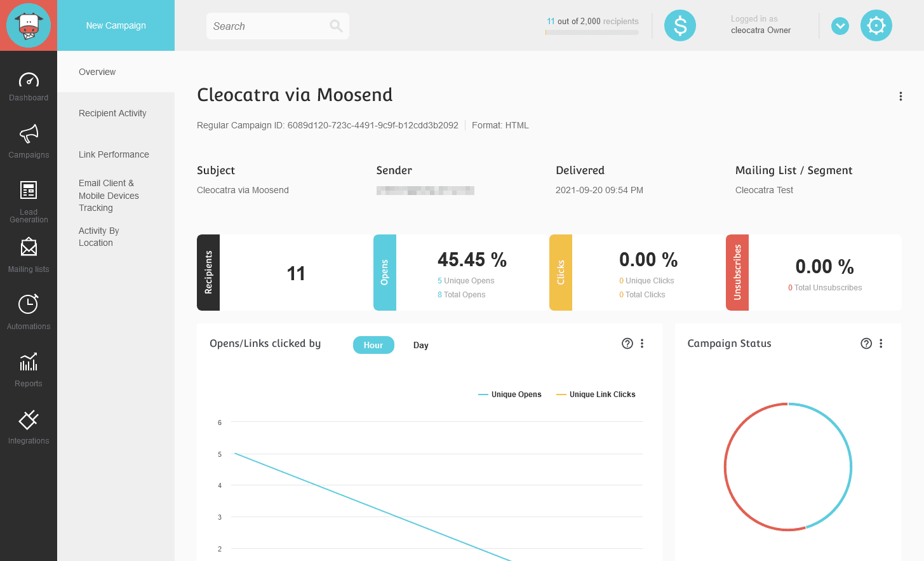
Task: Click '0 Total Unsubscribes' link
Action: [x=825, y=288]
